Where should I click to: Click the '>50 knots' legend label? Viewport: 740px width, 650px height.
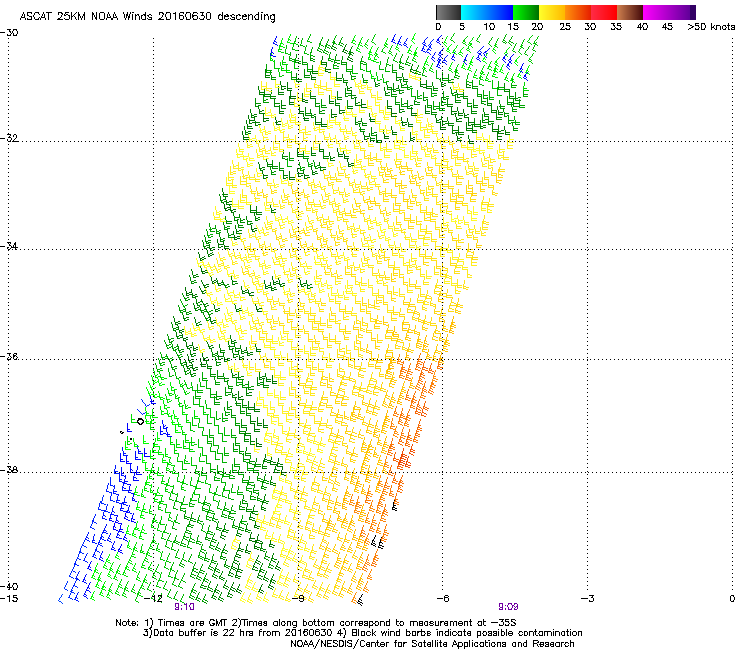tap(711, 27)
